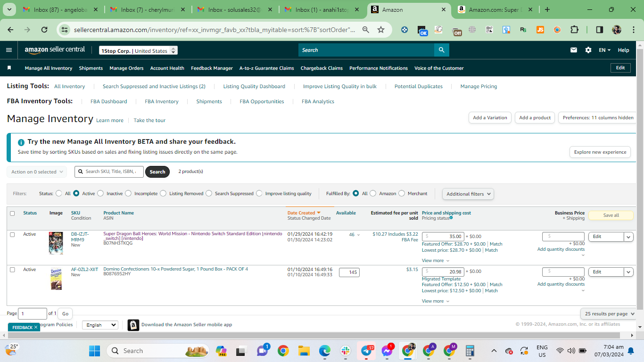Open Manage Orders in the navigation bar
644x362 pixels.
[126, 68]
